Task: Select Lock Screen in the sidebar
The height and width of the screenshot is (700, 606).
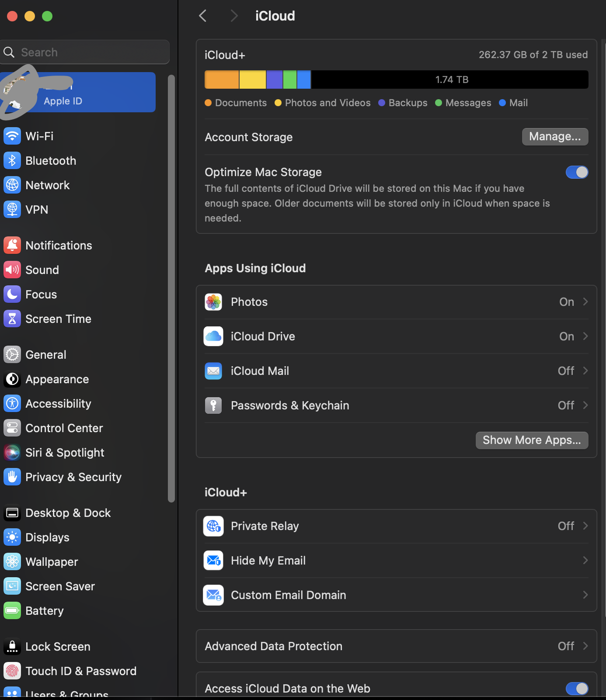Action: 78,646
